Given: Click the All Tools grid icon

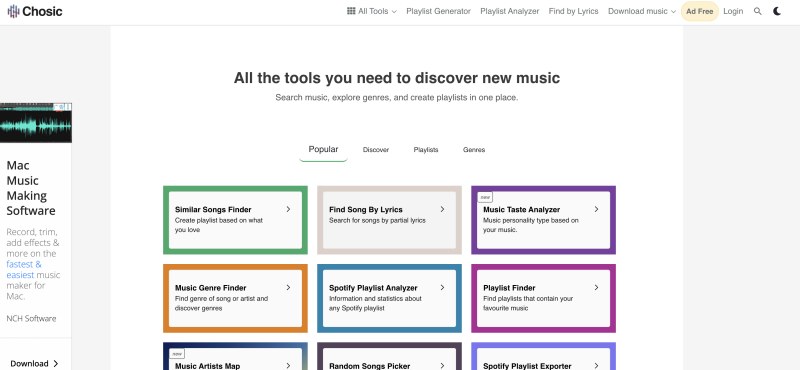Looking at the screenshot, I should click(x=351, y=11).
